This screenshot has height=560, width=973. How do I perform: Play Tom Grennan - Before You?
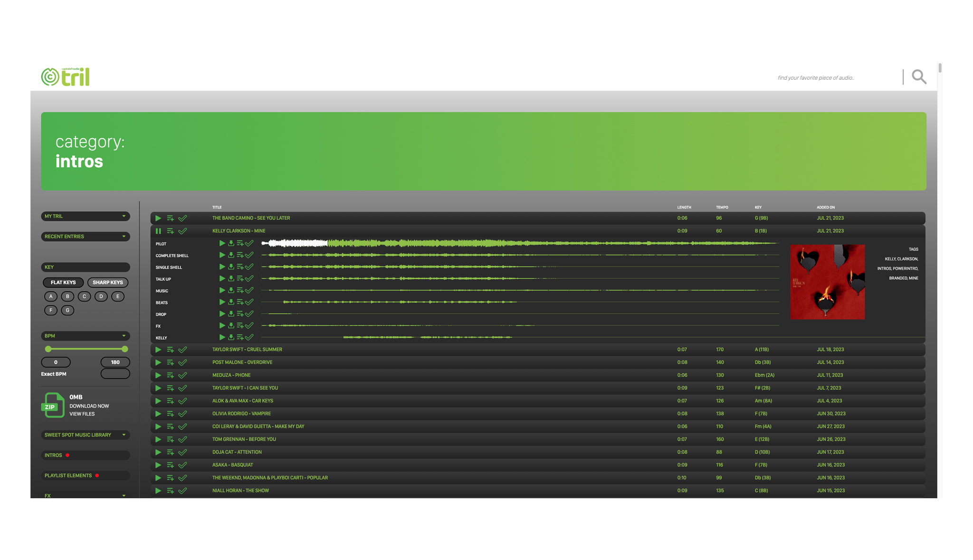click(x=158, y=439)
